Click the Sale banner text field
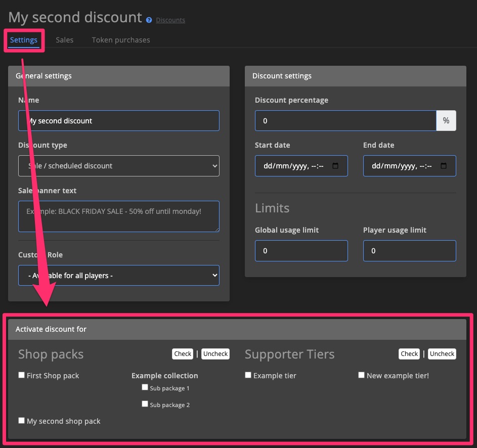Viewport: 477px width, 448px height. tap(118, 215)
